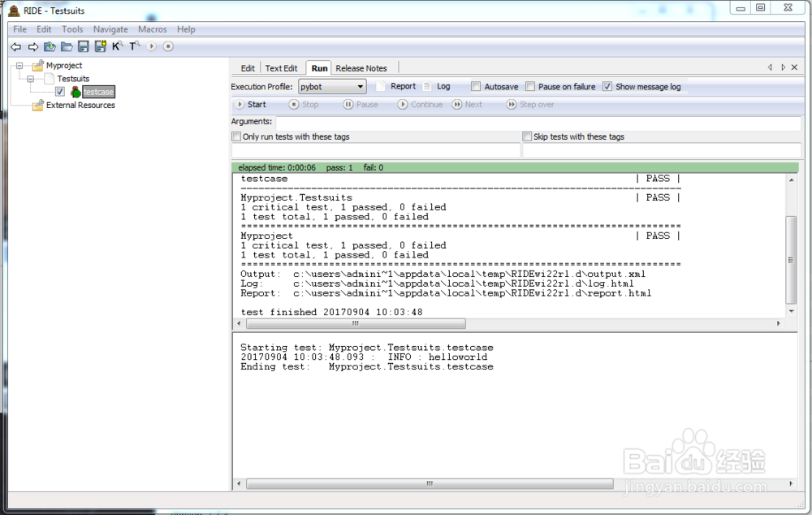Click the testcase robot icon in tree

tap(76, 93)
